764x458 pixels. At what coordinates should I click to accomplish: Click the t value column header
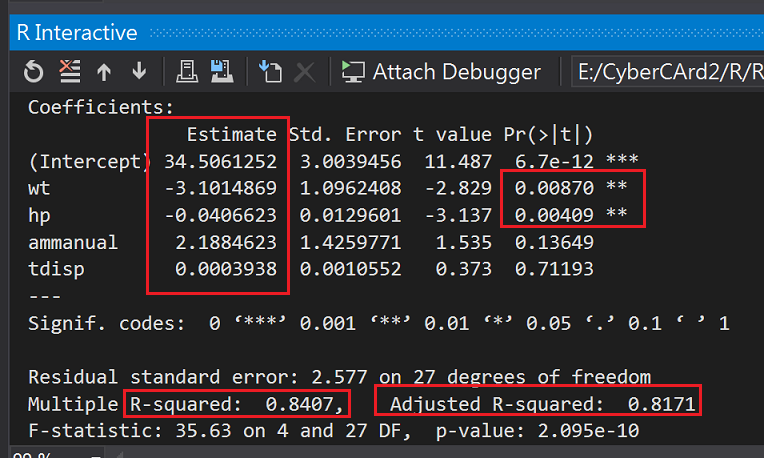tap(452, 134)
